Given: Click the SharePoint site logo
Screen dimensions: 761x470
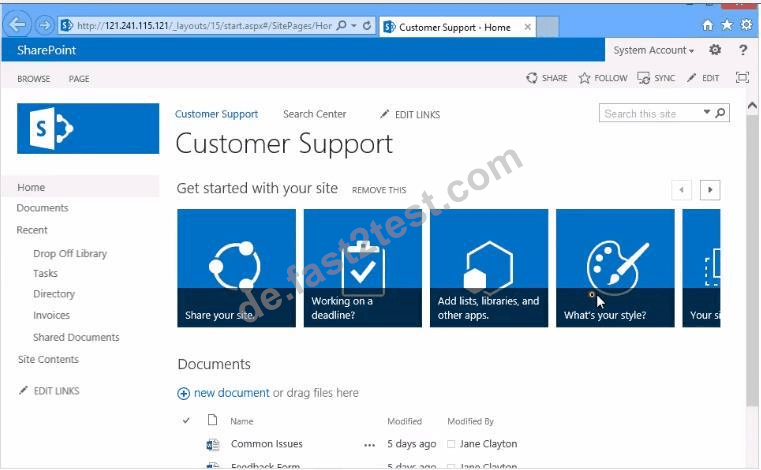Looking at the screenshot, I should tap(88, 129).
